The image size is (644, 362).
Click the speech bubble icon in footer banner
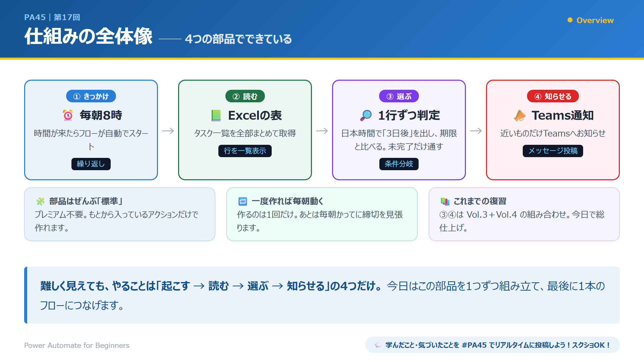pos(378,345)
